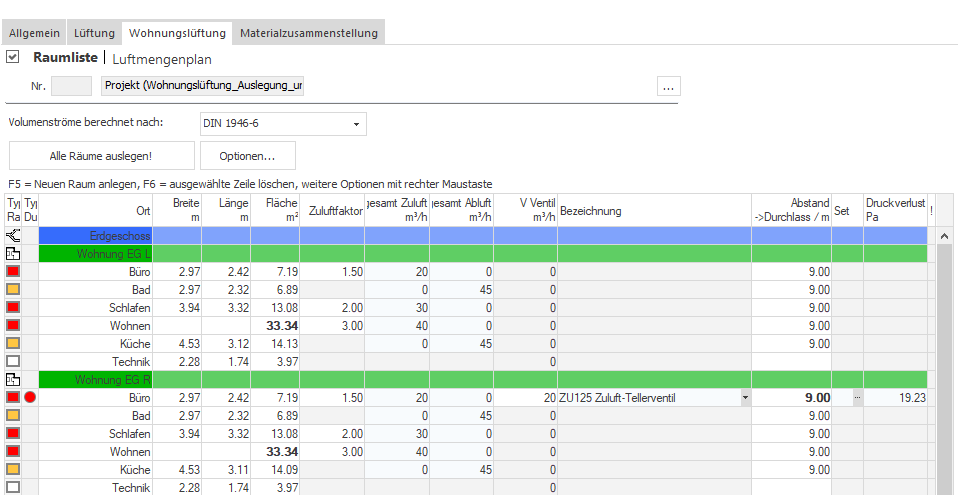Click the Alle Räume auslegen! button
958x495 pixels.
101,156
